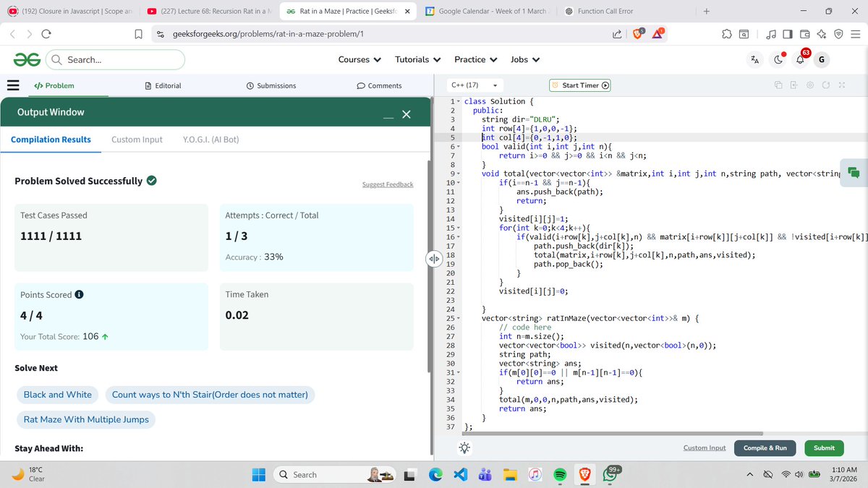Click the copy code icon in editor toolbar

[778, 85]
